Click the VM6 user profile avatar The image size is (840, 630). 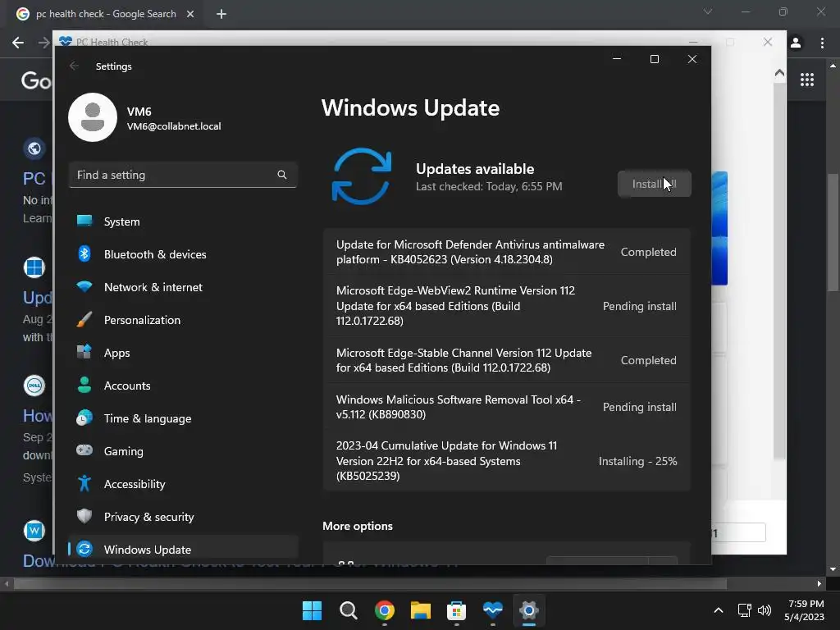(93, 117)
